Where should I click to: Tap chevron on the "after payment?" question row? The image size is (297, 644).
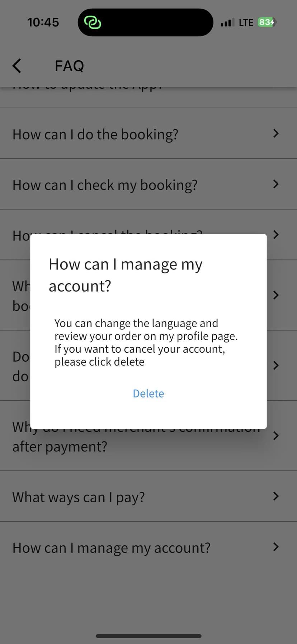point(275,436)
